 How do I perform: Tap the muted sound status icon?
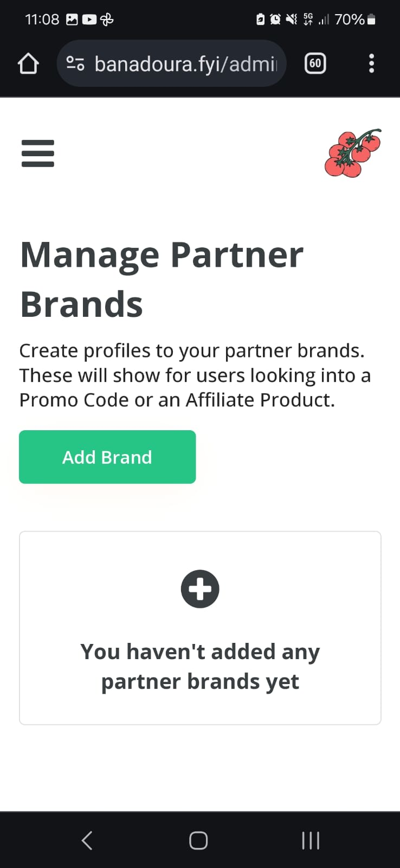pyautogui.click(x=292, y=20)
